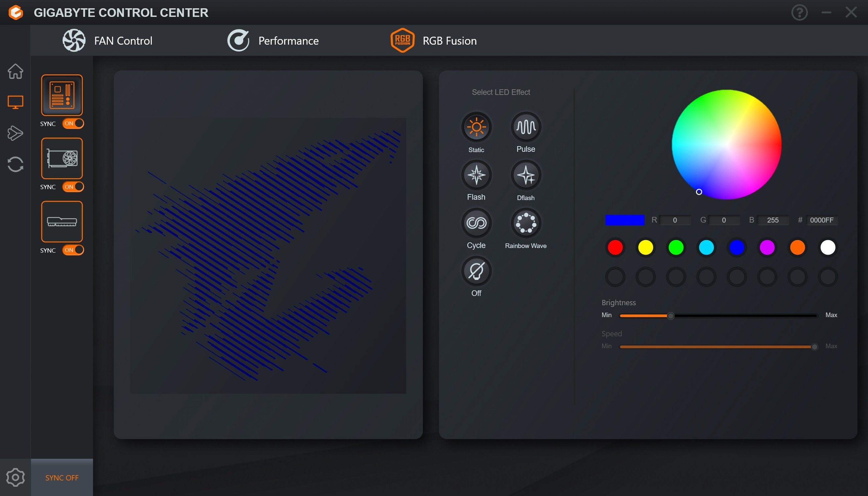This screenshot has height=496, width=868.
Task: Select the Pulse LED effect
Action: [525, 127]
